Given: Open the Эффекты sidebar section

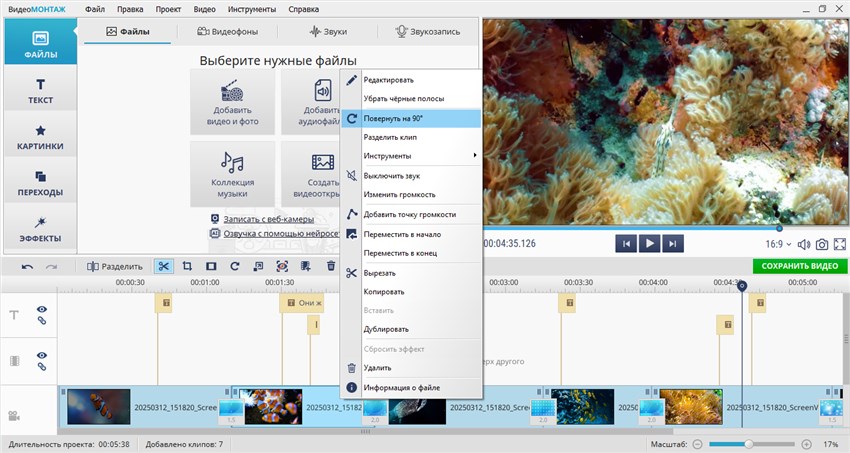Looking at the screenshot, I should click(40, 229).
